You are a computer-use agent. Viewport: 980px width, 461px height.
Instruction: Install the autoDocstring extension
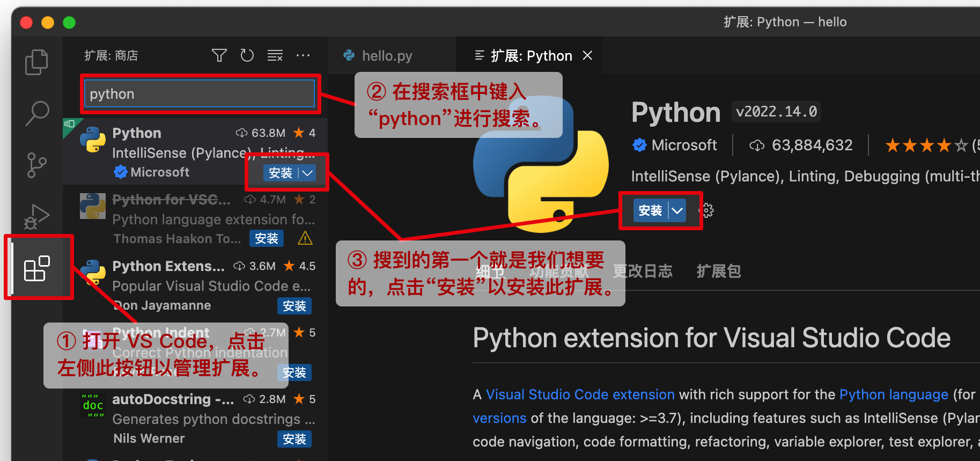(x=294, y=439)
